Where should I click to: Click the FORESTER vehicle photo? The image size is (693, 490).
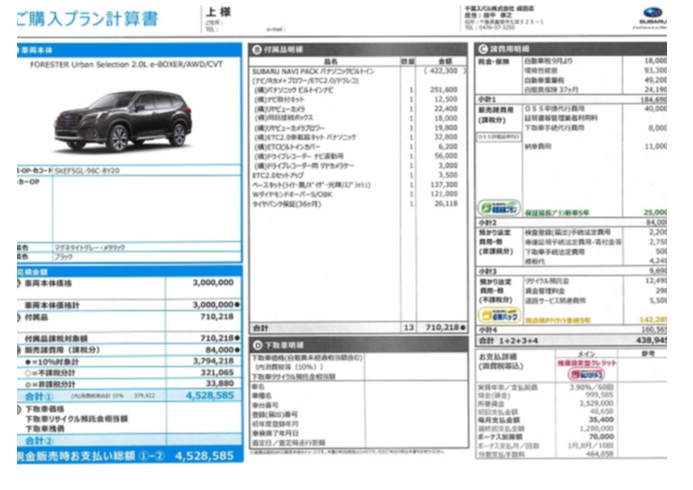point(123,120)
